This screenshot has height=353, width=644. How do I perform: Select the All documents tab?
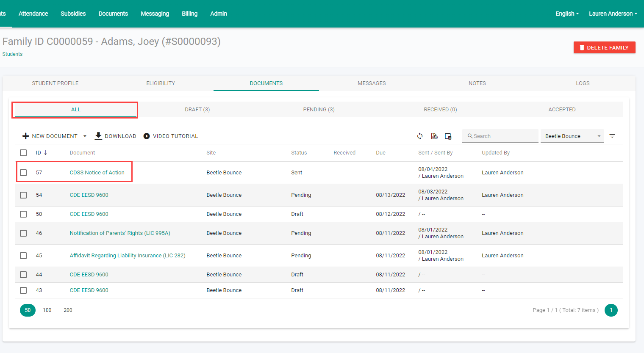(x=76, y=110)
